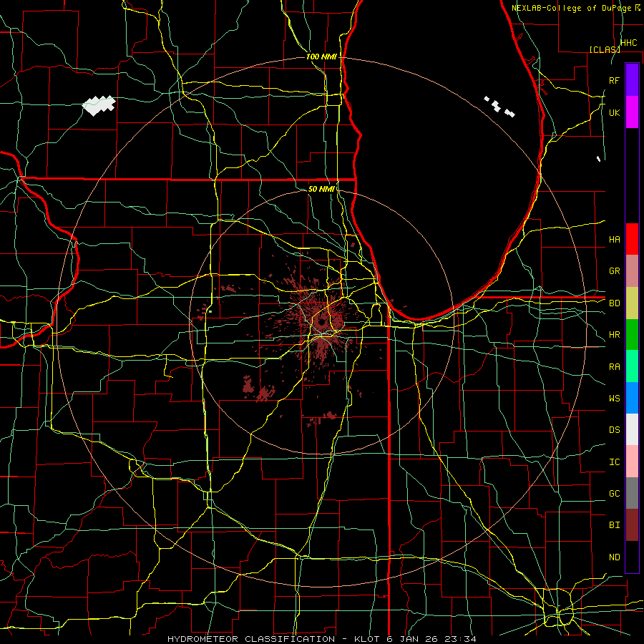
Task: Click the RF purple legend swatch
Action: tap(632, 80)
